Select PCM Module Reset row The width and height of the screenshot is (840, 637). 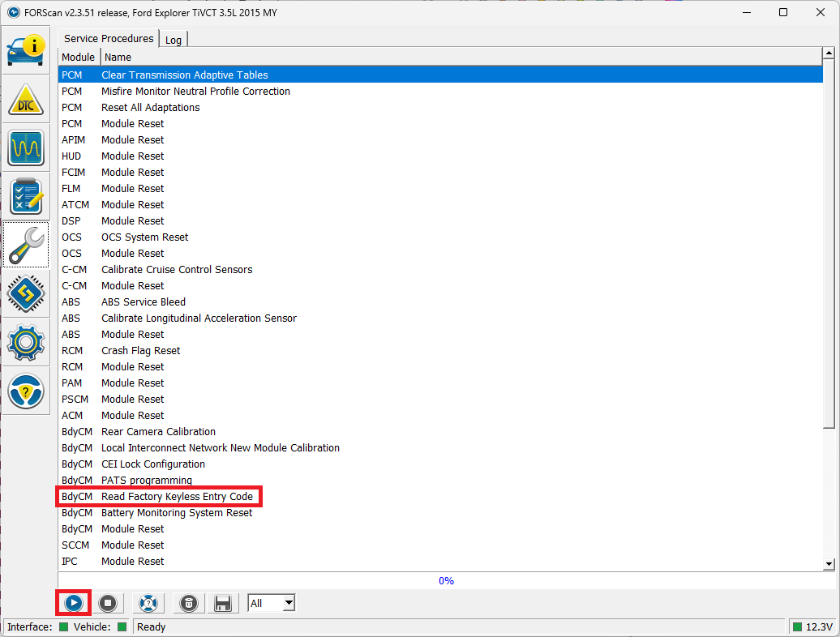(440, 124)
